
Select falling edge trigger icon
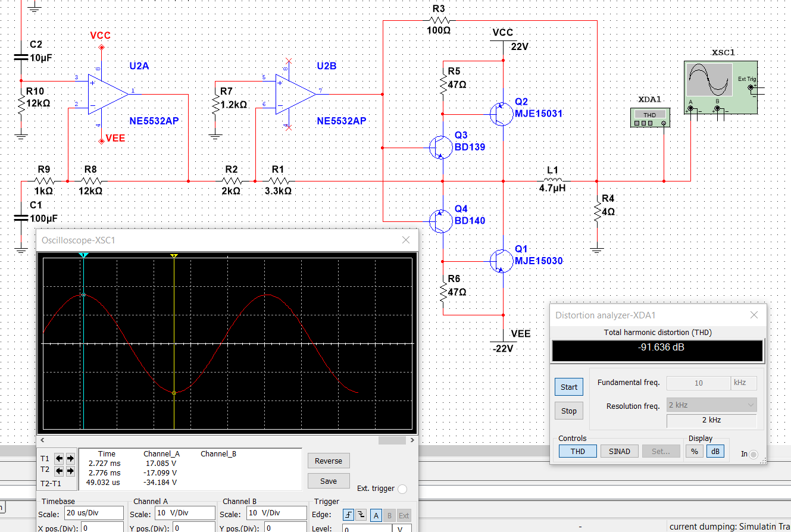pyautogui.click(x=361, y=515)
